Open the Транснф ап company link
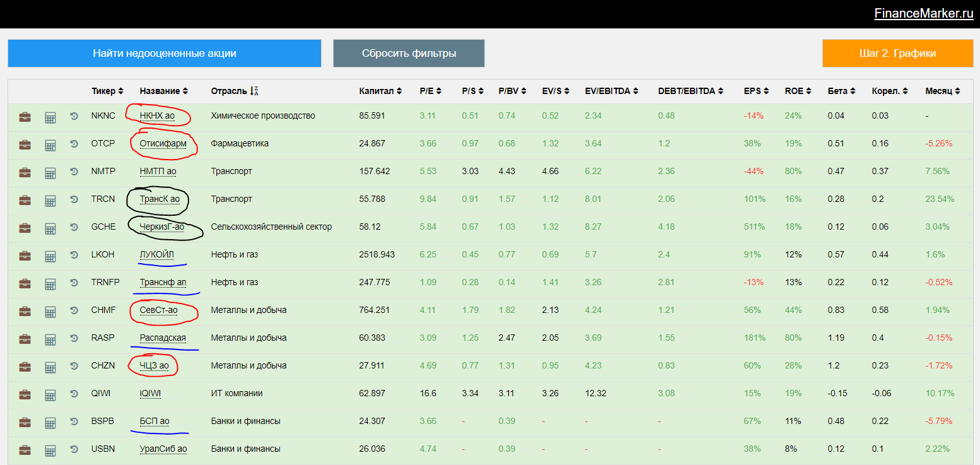Image resolution: width=980 pixels, height=465 pixels. pyautogui.click(x=163, y=283)
